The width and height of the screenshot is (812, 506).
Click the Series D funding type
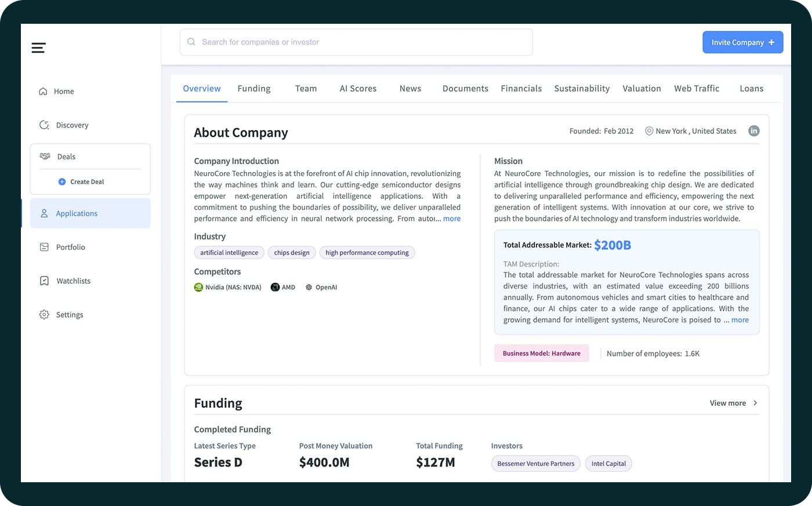(x=218, y=463)
